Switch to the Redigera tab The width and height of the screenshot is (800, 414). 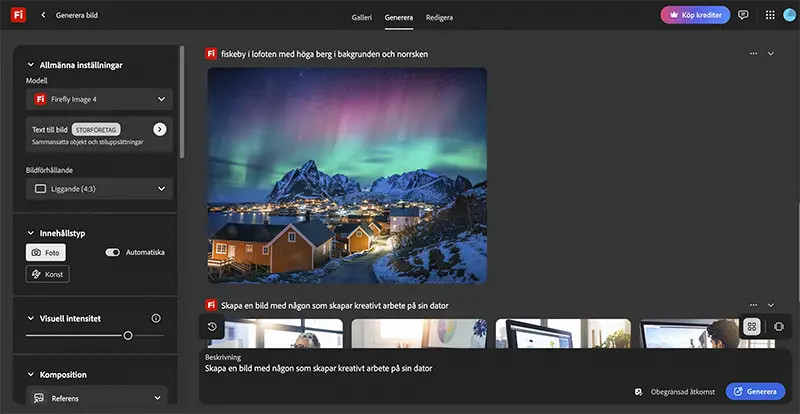[439, 17]
